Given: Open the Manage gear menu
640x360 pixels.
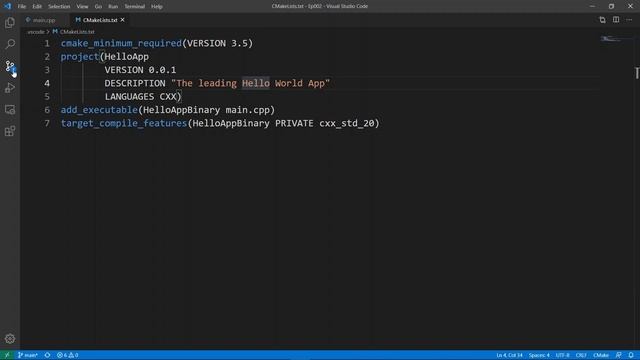Looking at the screenshot, I should click(10, 338).
